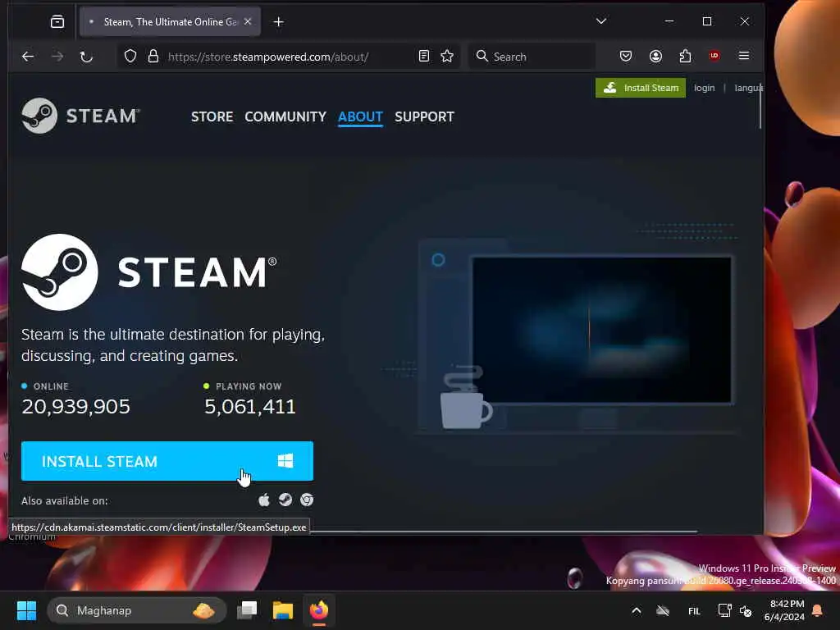Expand the list all tabs chevron
Screen dimensions: 840x630
click(601, 21)
